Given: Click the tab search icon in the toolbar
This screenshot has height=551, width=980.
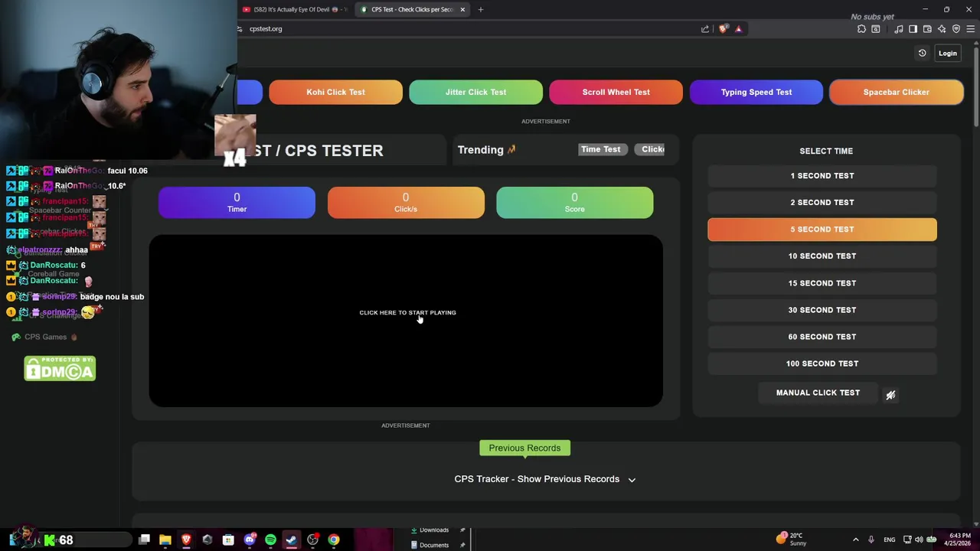Looking at the screenshot, I should click(876, 29).
